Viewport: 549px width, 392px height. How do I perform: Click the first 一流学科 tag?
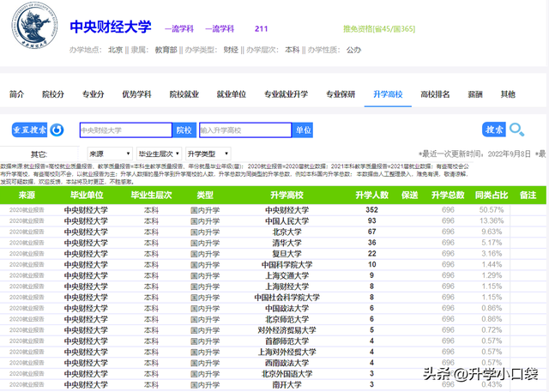179,28
